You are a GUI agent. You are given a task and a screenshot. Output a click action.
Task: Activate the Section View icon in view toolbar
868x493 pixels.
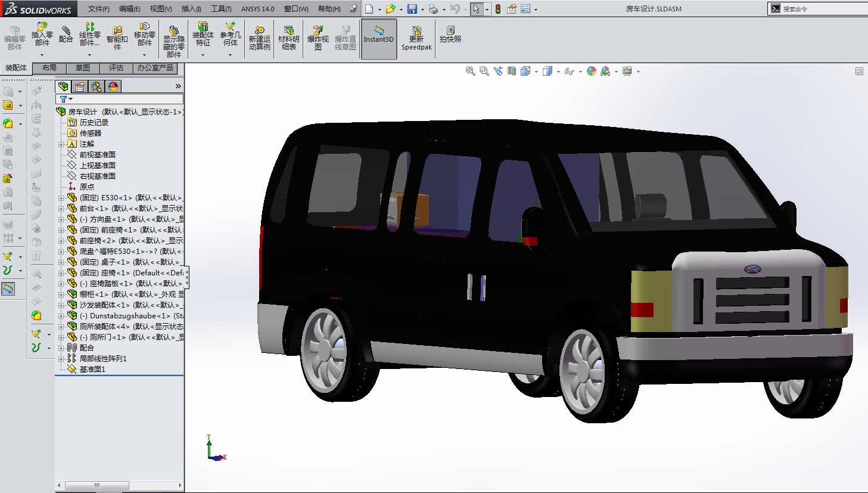point(512,71)
